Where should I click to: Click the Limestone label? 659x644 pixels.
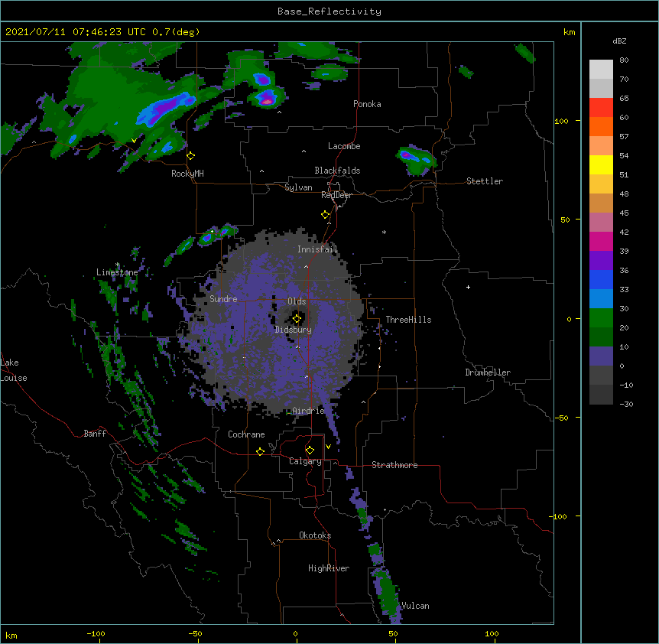pyautogui.click(x=117, y=272)
